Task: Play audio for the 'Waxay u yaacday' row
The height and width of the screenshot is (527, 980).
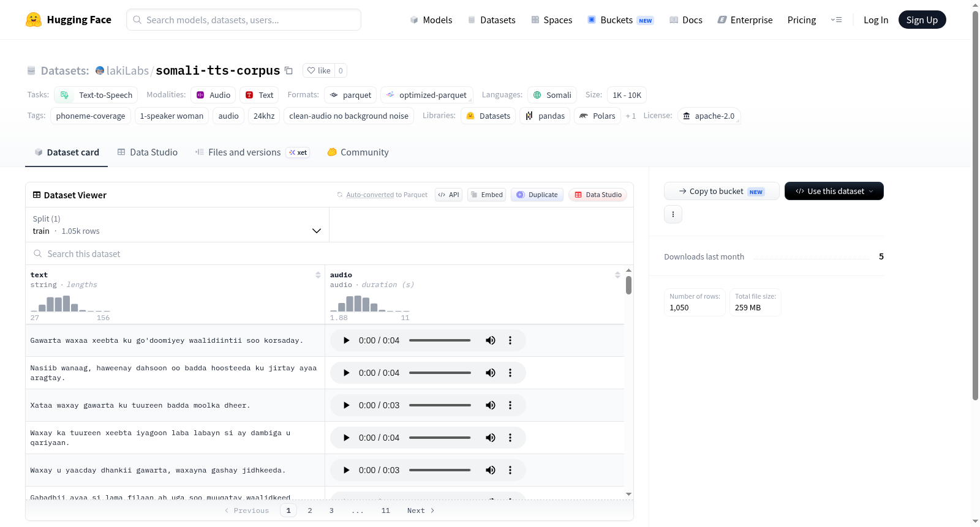Action: (346, 470)
